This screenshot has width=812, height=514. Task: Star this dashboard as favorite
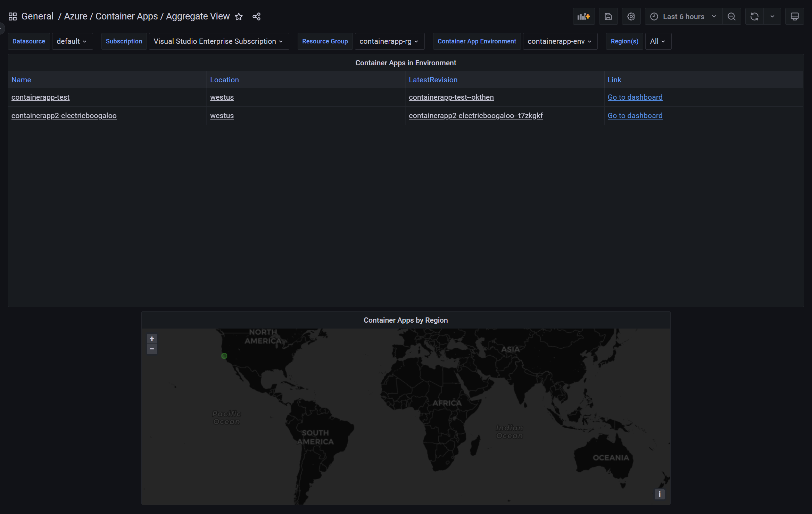click(239, 16)
